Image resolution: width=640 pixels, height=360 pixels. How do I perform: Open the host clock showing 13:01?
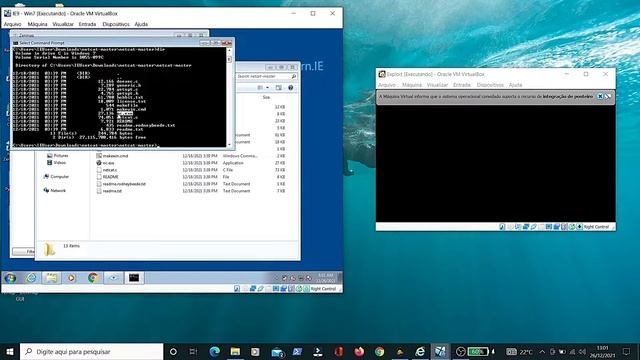point(602,351)
